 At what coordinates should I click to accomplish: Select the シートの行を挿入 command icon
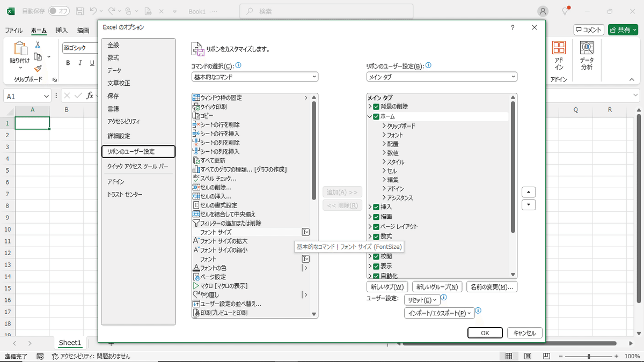196,134
